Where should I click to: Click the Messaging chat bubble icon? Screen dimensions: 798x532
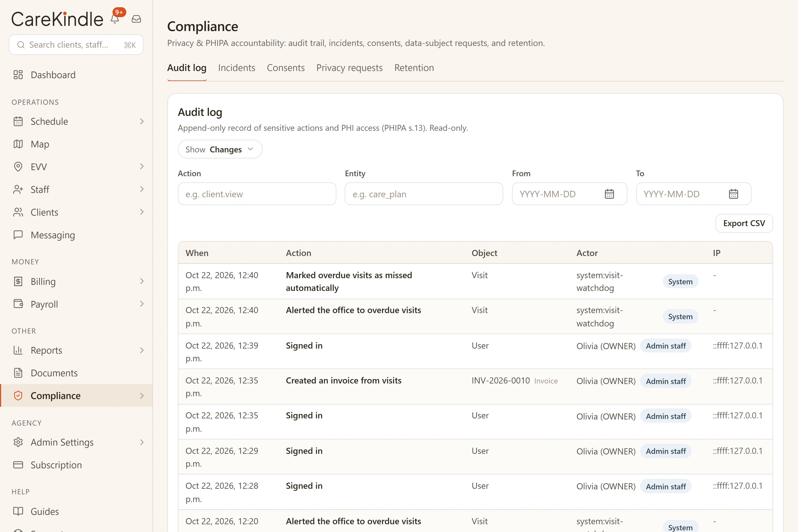18,235
